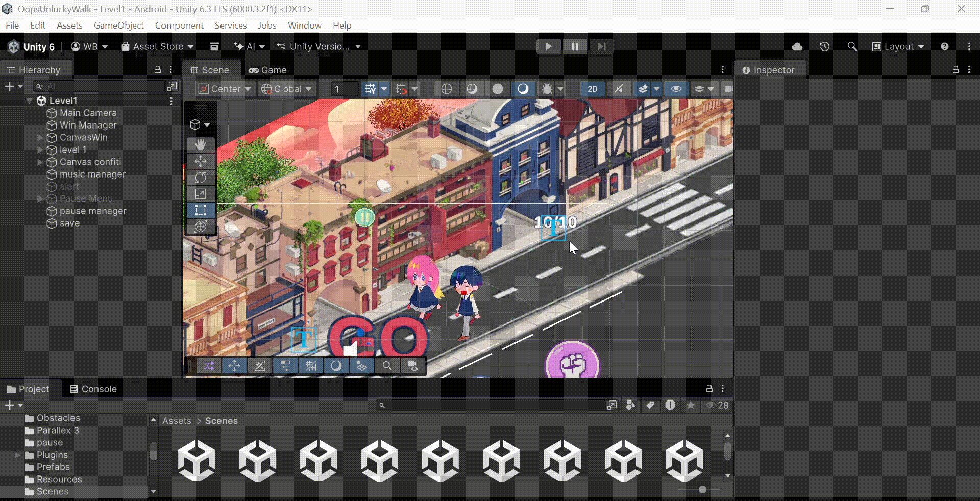Open the GameObject menu
Screen dimensions: 980x501
coord(118,25)
